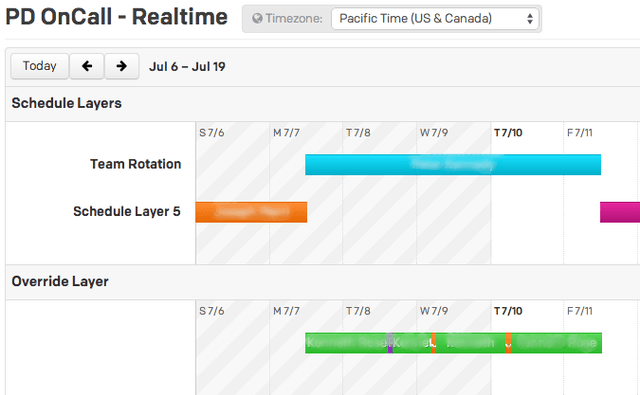
Task: Click the Schedule Layer 5 label
Action: click(x=127, y=211)
